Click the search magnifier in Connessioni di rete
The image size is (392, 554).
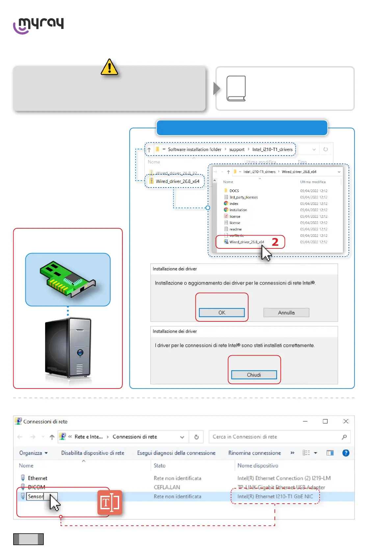[x=344, y=437]
